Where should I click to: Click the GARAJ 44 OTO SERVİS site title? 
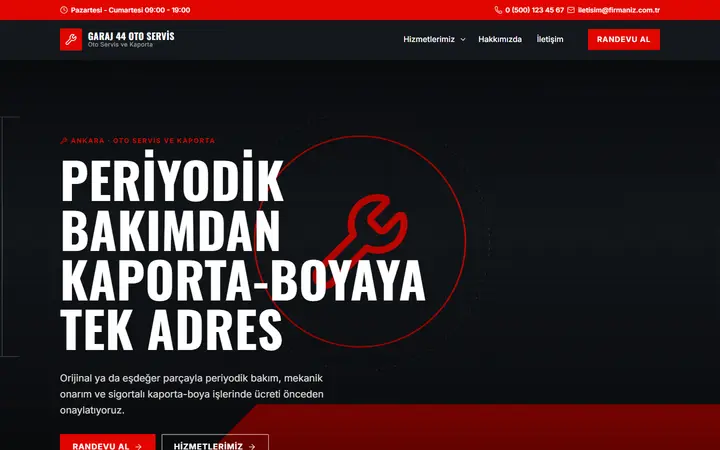coord(131,36)
